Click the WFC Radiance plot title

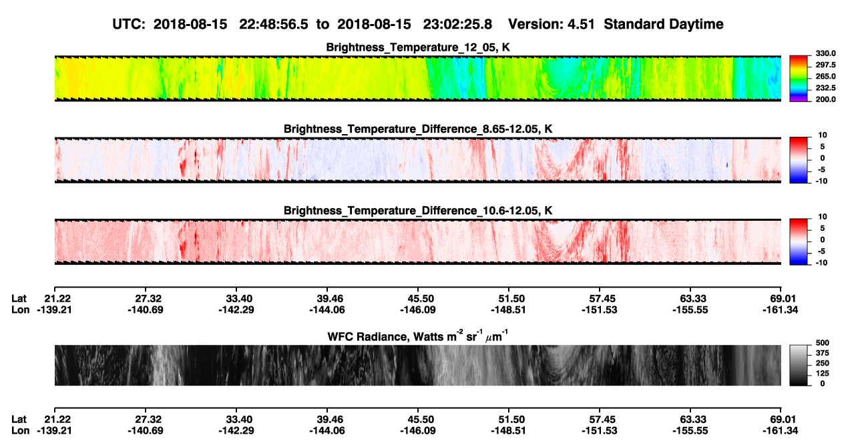tap(418, 337)
